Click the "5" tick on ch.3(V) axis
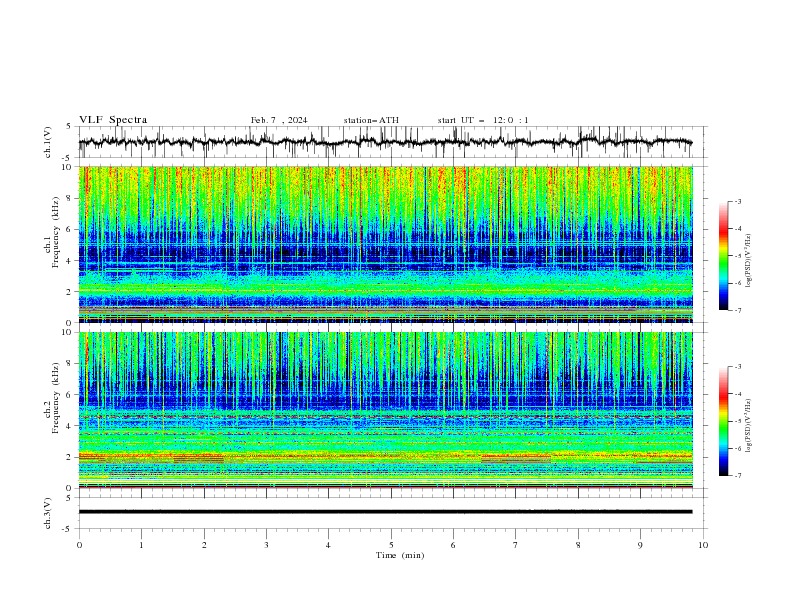Image resolution: width=792 pixels, height=612 pixels. (70, 498)
